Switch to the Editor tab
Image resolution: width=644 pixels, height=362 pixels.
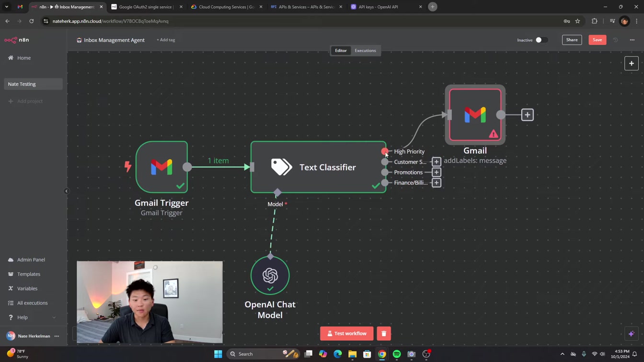(341, 50)
